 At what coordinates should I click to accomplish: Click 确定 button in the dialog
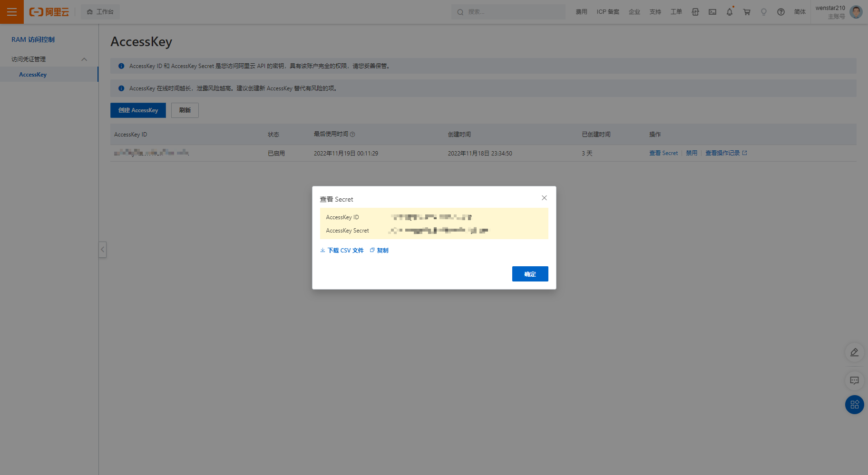(530, 274)
